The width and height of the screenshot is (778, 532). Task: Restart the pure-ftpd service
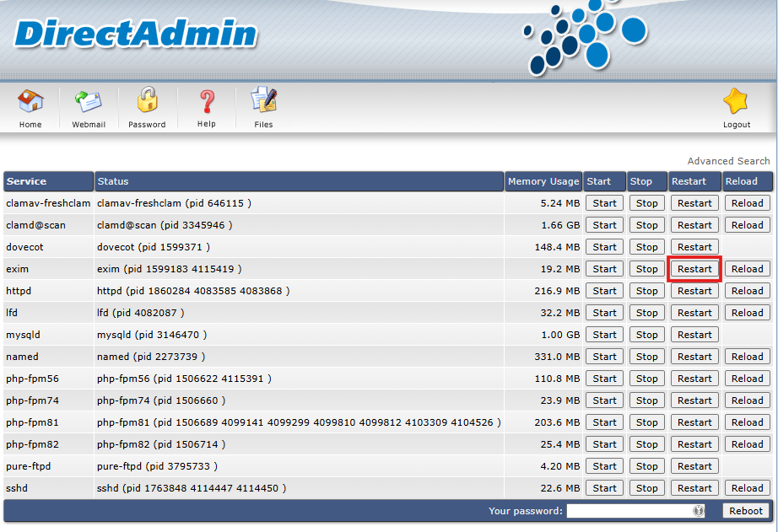(x=694, y=466)
